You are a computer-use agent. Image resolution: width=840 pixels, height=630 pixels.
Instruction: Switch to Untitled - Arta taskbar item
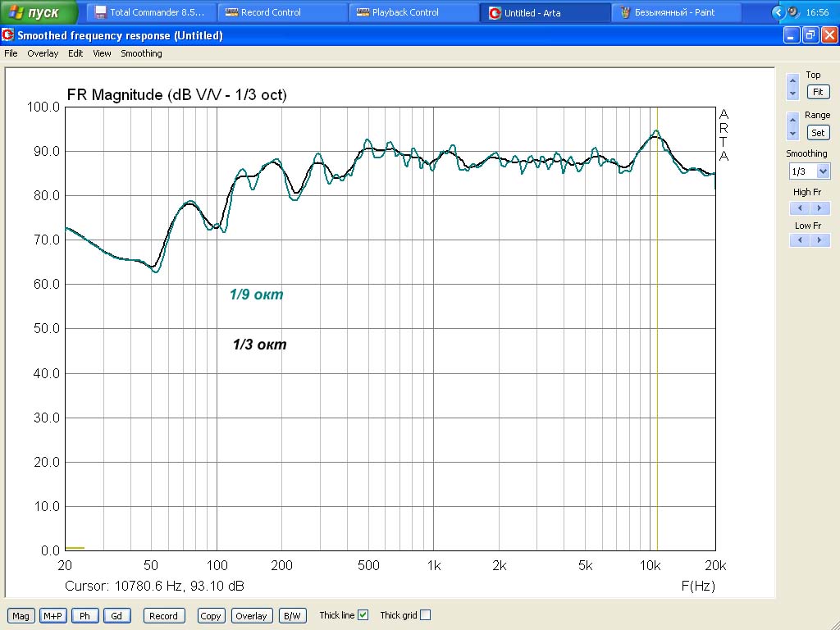[546, 12]
